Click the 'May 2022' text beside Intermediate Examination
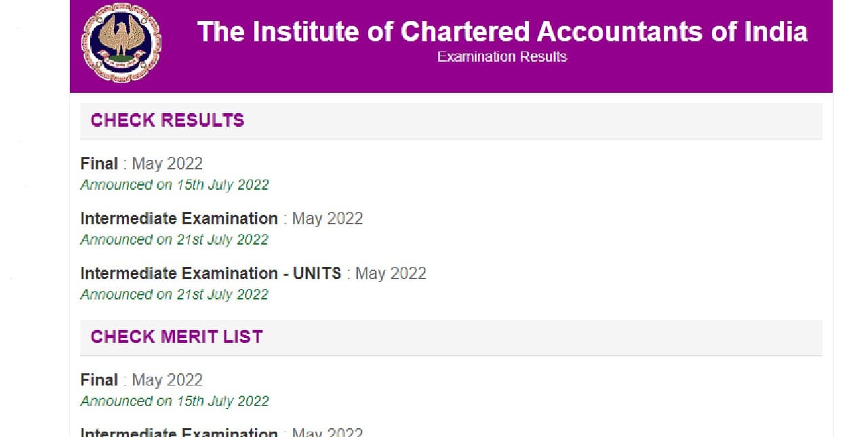The width and height of the screenshot is (868, 437). pyautogui.click(x=327, y=218)
